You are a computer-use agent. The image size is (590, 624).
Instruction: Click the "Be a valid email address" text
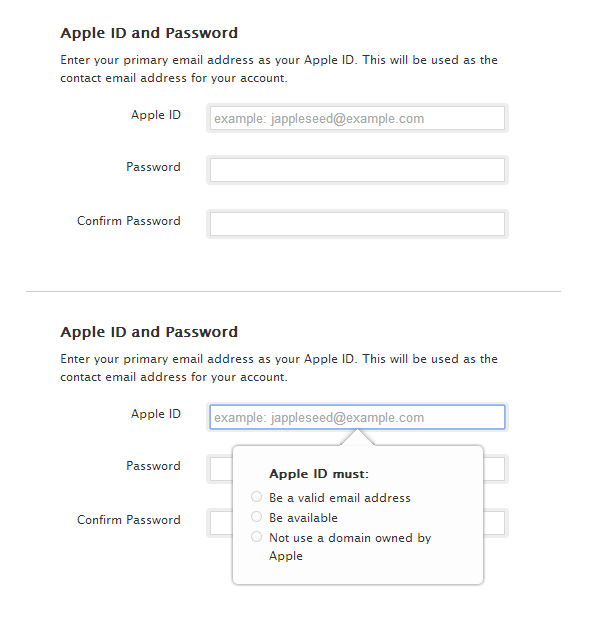point(340,498)
